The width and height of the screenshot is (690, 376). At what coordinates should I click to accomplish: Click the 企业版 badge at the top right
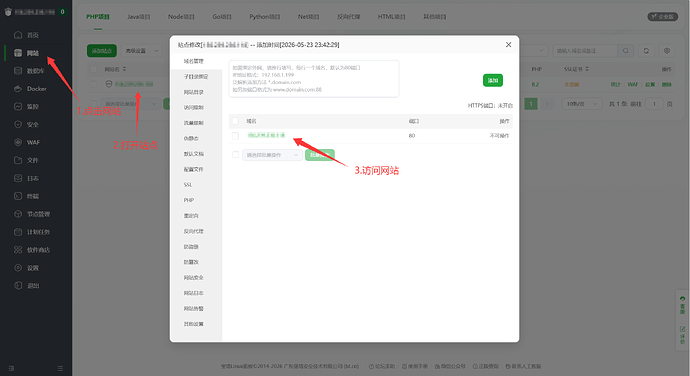point(662,17)
